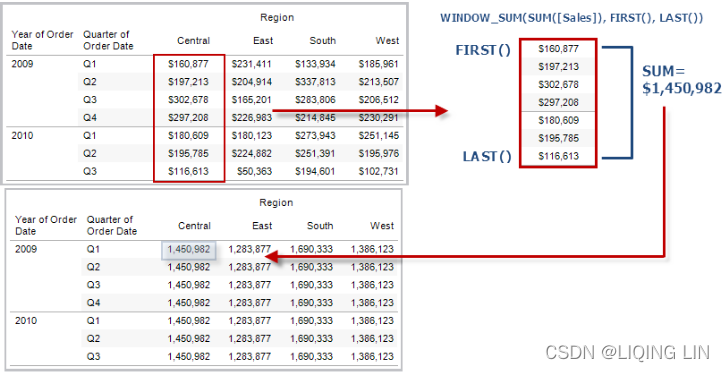Select the $50,363 cell
This screenshot has height=372, width=724.
coord(254,171)
